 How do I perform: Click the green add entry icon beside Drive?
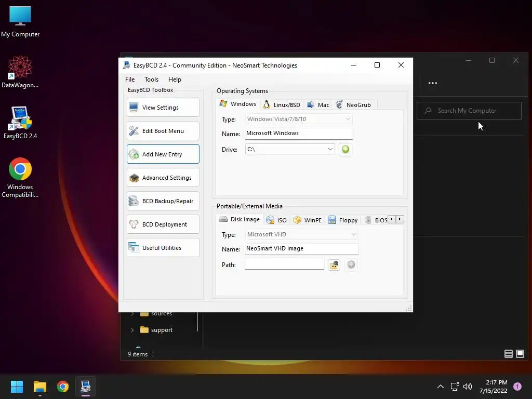pos(345,149)
